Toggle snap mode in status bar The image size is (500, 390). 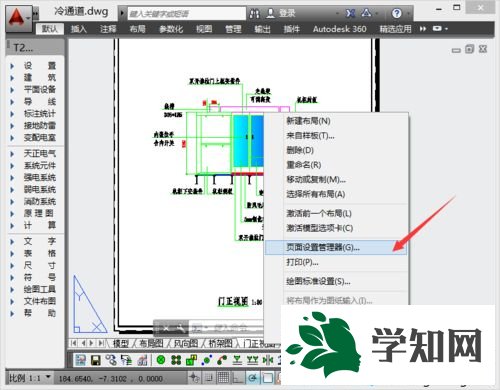click(209, 378)
